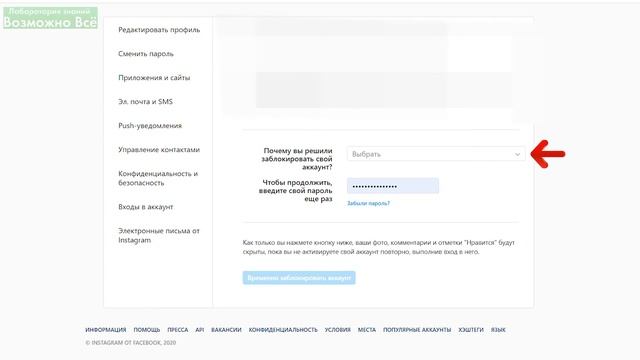The image size is (640, 360).
Task: Click the Забыли пароль? link
Action: (368, 203)
